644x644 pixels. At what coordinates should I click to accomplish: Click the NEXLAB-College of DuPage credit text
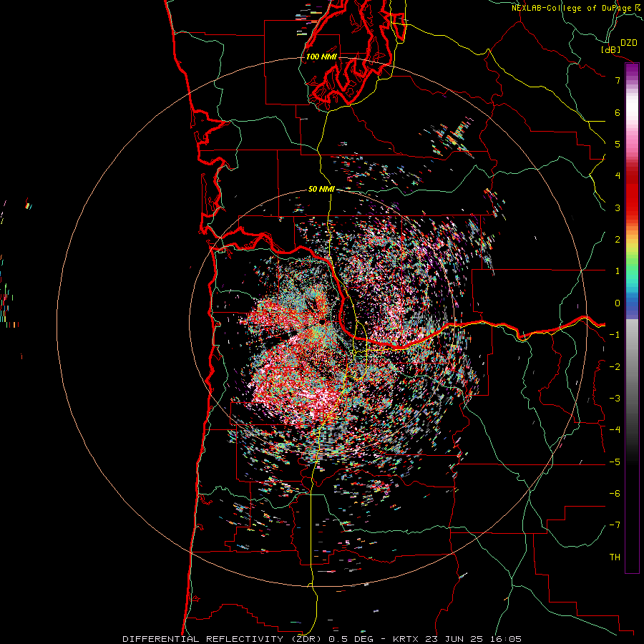coord(575,8)
